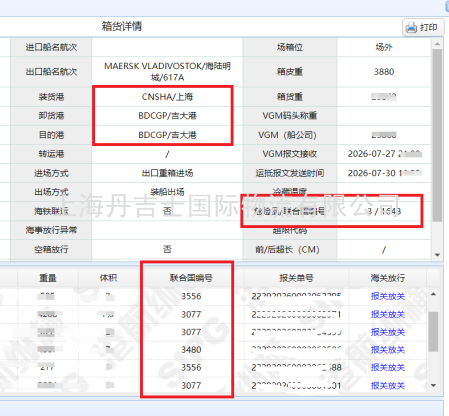Click the up arrow of the details table scrollbar
Image resolution: width=449 pixels, height=416 pixels.
coord(437,44)
